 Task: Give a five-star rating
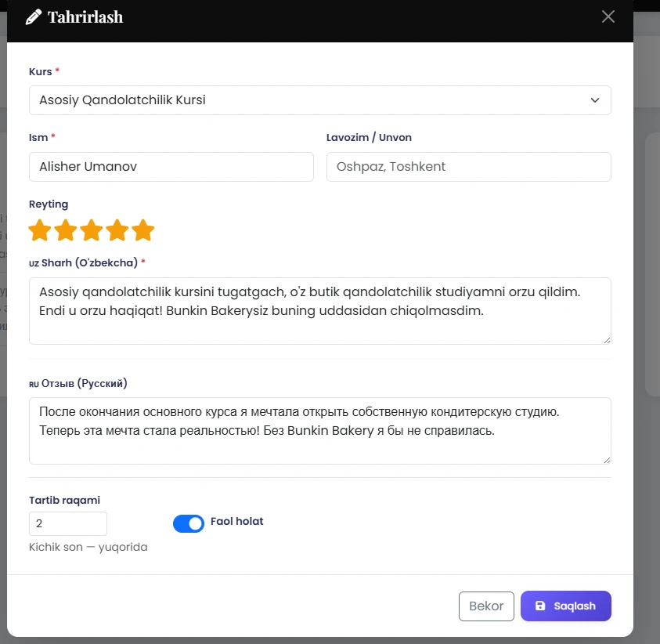(143, 230)
